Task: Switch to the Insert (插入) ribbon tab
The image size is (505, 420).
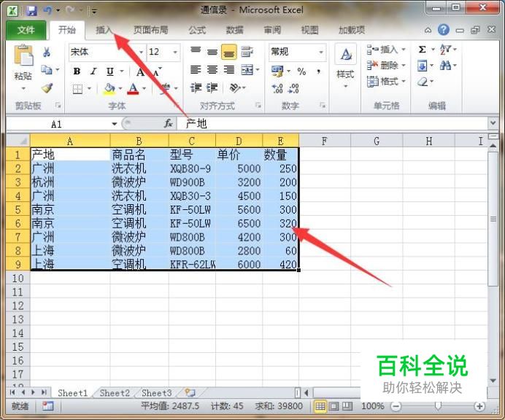Action: coord(104,30)
